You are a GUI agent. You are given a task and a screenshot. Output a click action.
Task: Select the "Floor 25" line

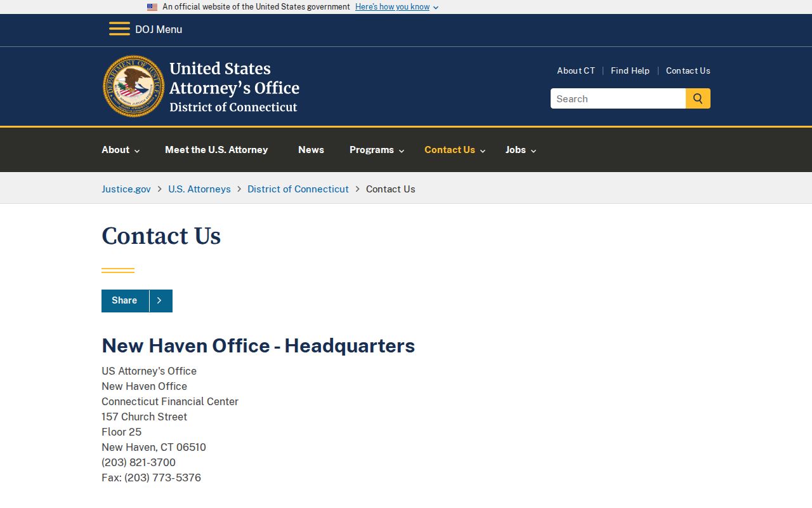pos(121,432)
